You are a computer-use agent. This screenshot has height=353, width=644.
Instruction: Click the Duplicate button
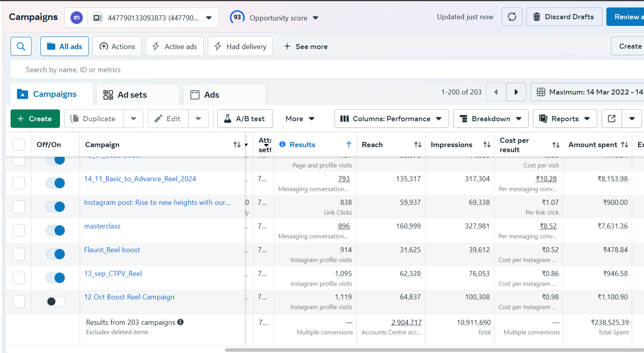[x=94, y=119]
